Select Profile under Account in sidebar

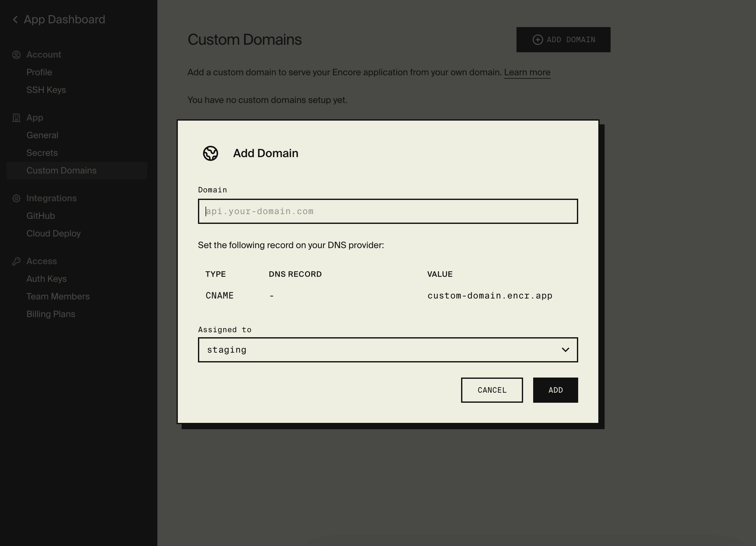[39, 72]
